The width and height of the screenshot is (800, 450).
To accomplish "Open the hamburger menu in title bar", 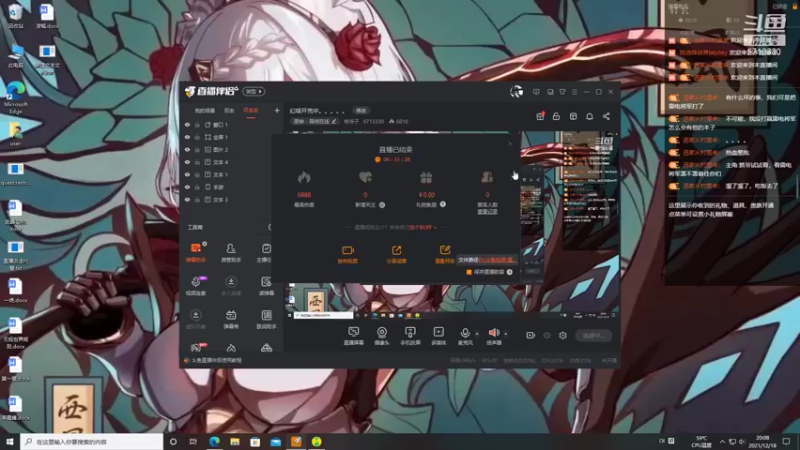I will (x=574, y=92).
